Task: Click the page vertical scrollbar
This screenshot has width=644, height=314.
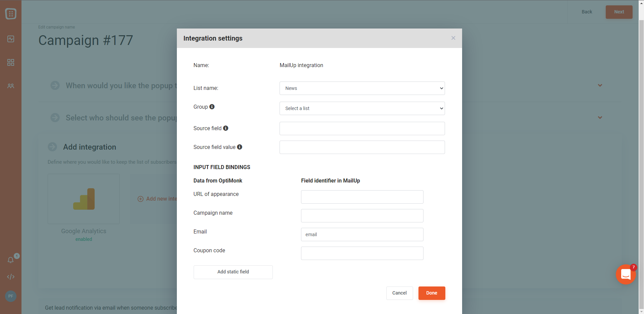Action: [641, 164]
